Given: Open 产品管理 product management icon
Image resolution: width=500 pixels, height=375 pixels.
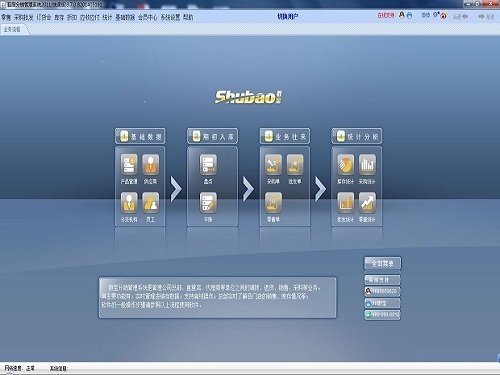Looking at the screenshot, I should pyautogui.click(x=129, y=165).
